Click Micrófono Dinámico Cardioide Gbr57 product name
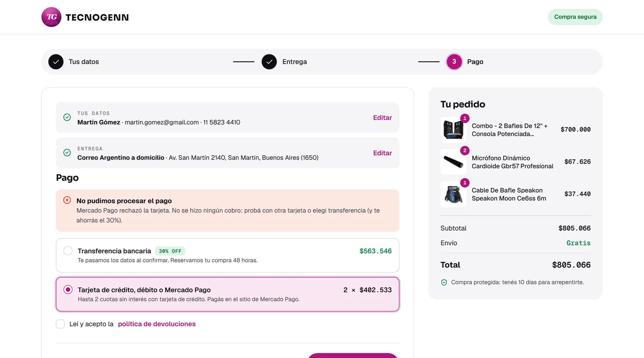644x358 pixels. (512, 162)
